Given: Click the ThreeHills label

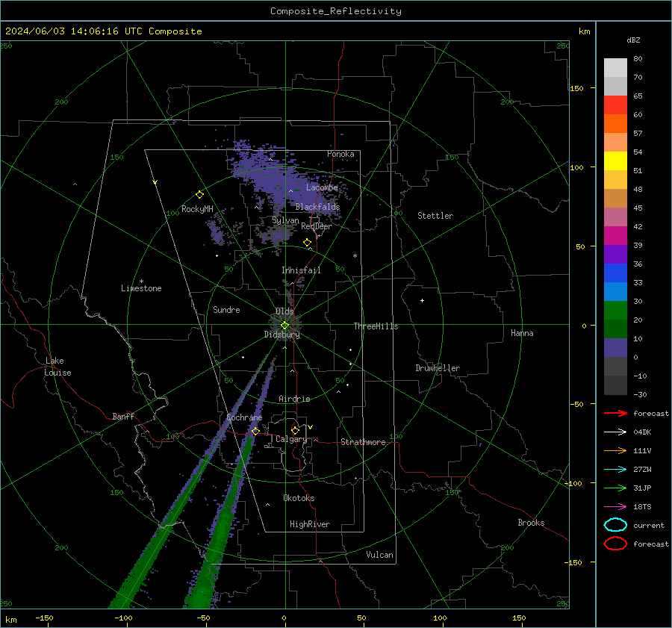Looking at the screenshot, I should click(376, 326).
